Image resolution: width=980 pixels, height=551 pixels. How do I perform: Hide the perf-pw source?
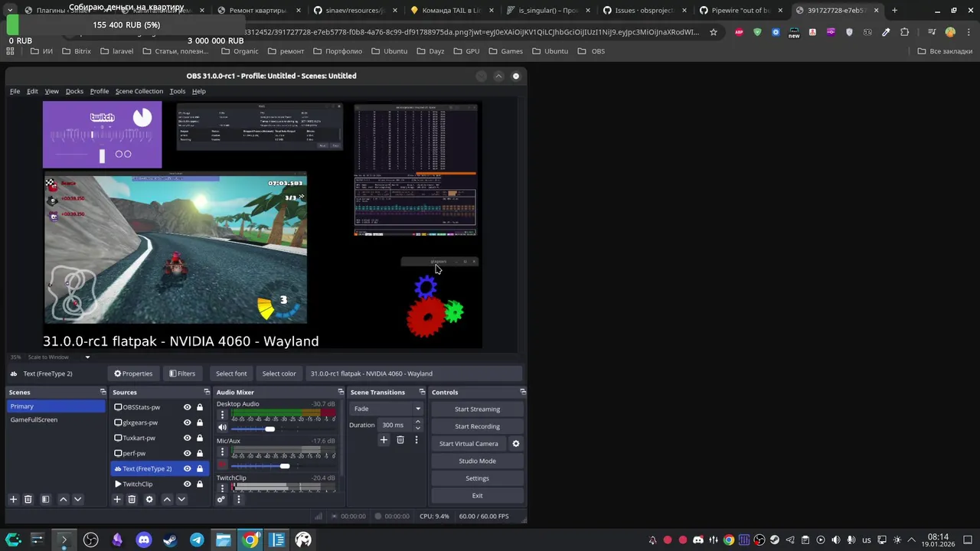(x=187, y=453)
